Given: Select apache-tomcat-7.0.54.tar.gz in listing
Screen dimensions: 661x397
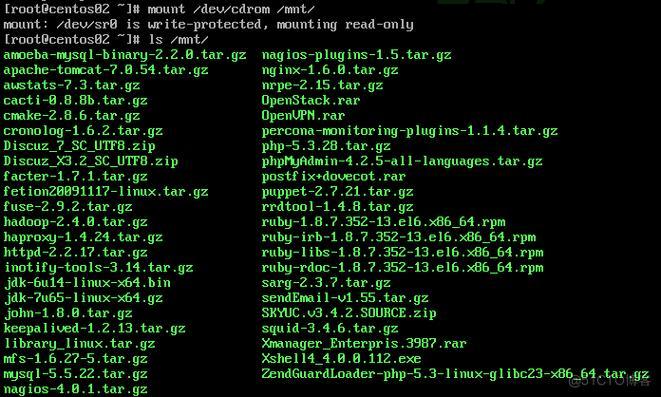Looking at the screenshot, I should (106, 70).
